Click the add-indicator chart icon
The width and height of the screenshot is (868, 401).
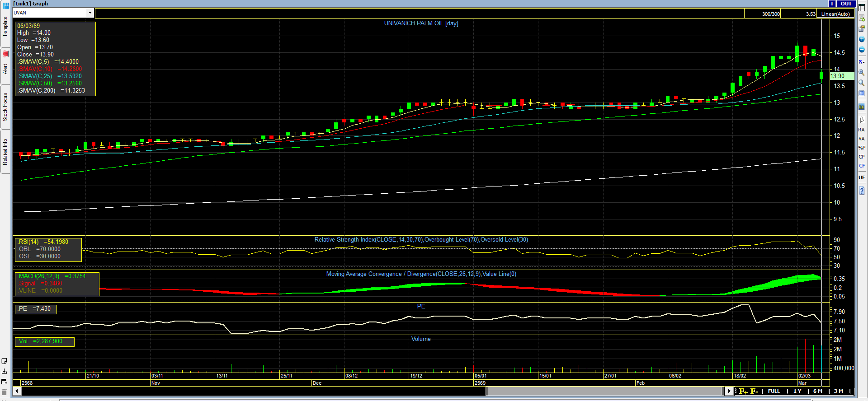(862, 18)
